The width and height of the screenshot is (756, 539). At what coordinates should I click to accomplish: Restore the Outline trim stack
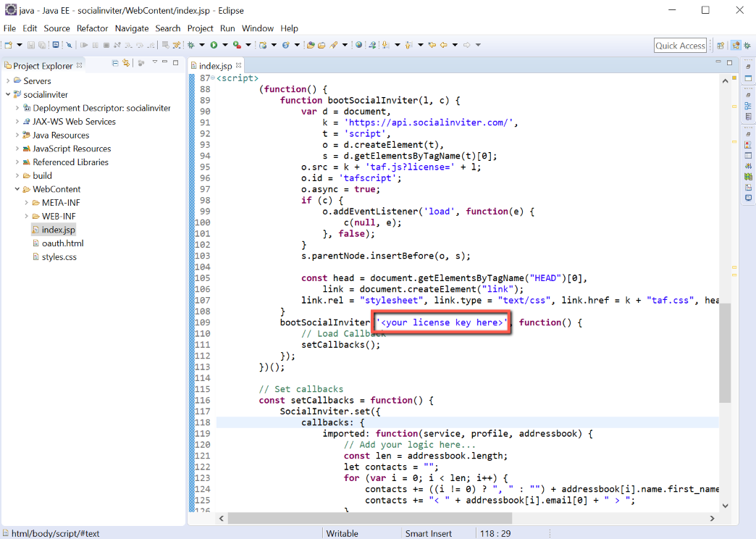(748, 96)
